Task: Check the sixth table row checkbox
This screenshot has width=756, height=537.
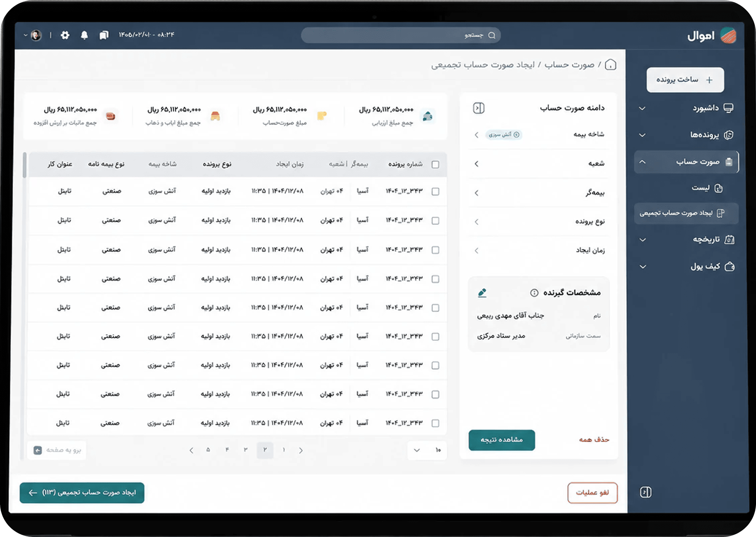Action: click(x=436, y=336)
